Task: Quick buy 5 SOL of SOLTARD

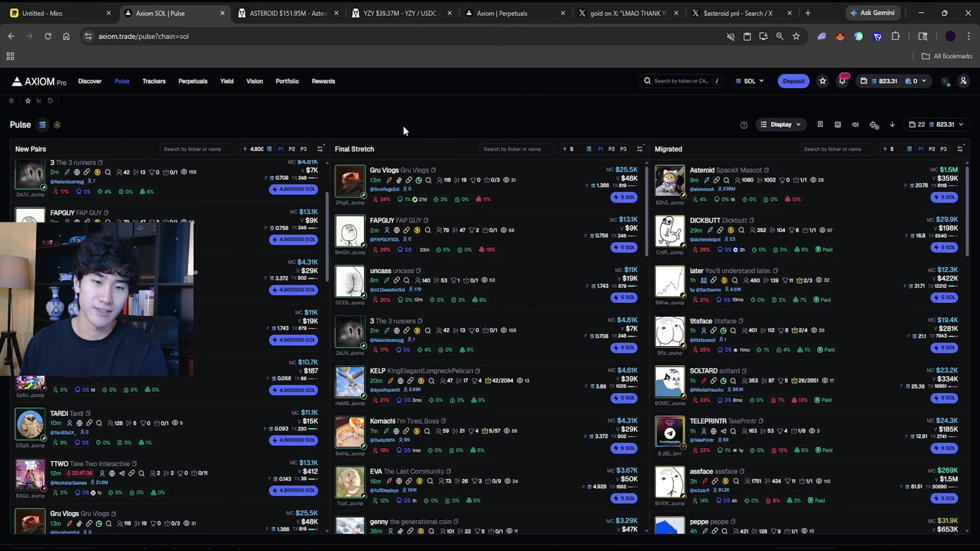Action: click(944, 398)
